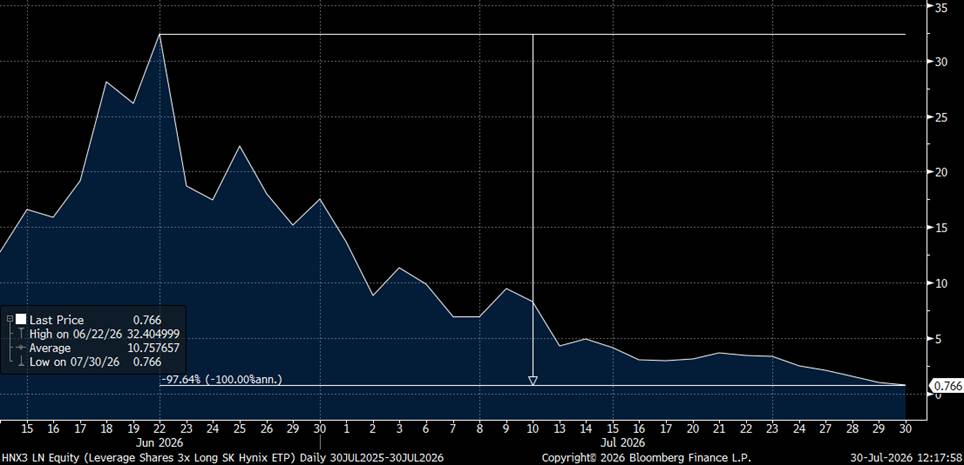Click date-axis label 26
Viewport: 964px width, 465px height.
coord(267,428)
